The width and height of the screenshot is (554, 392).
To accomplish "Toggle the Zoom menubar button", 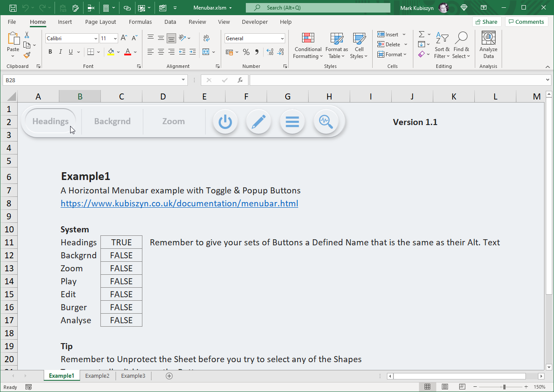I will tap(174, 122).
